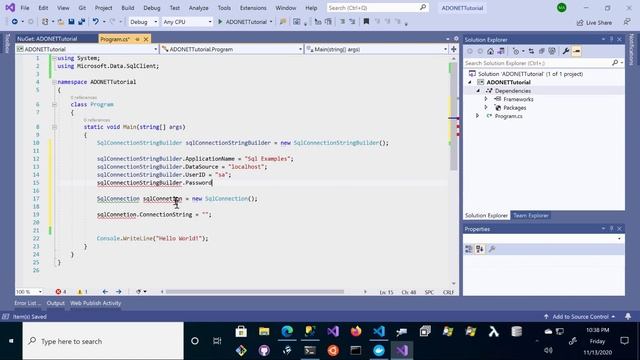Screen dimensions: 640x360
Task: Open the Output tab
Action: (x=56, y=303)
